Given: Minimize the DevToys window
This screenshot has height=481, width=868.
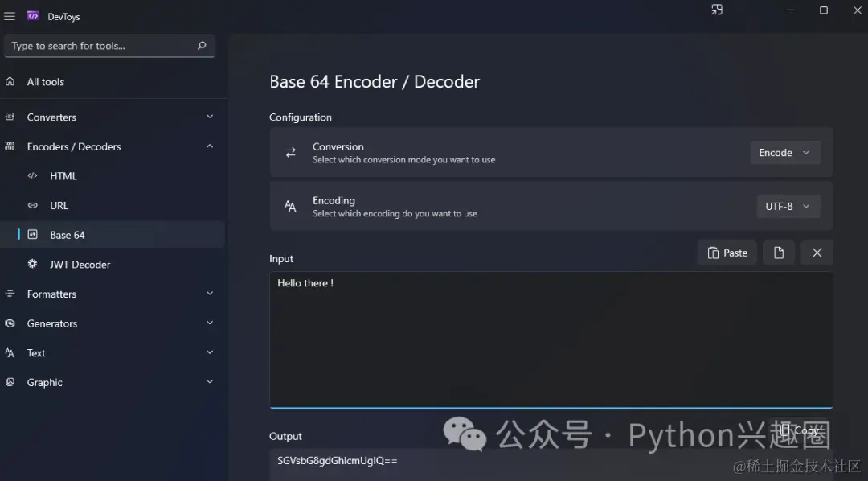Looking at the screenshot, I should pos(790,10).
